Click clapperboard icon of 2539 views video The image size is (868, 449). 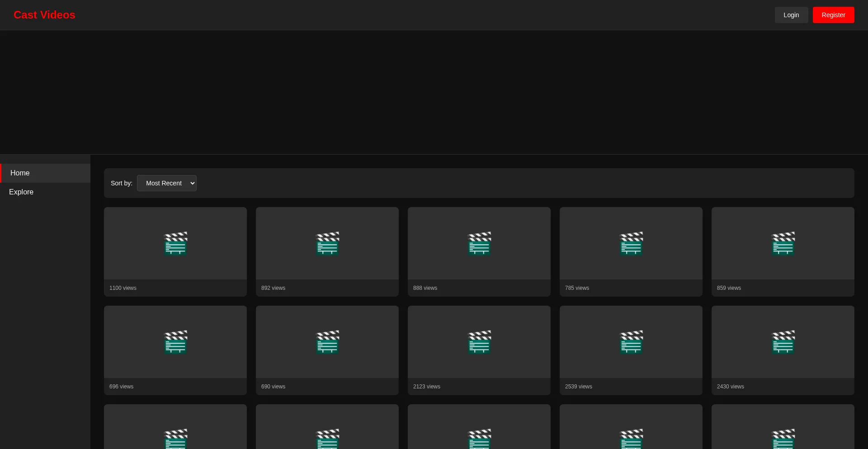coord(631,342)
